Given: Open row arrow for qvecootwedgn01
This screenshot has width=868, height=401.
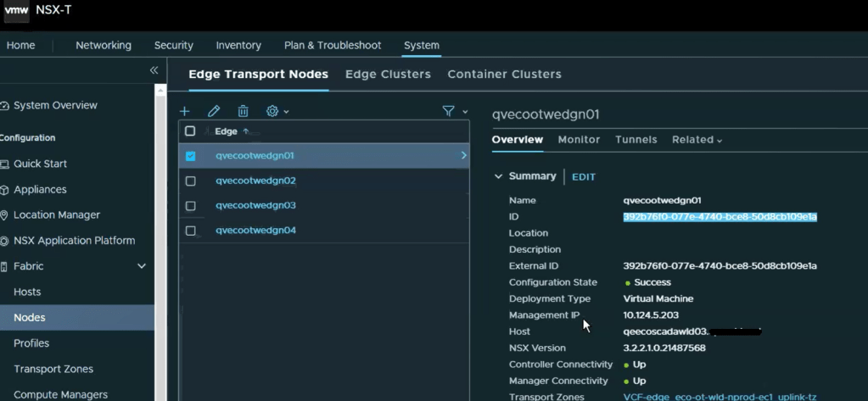Looking at the screenshot, I should coord(463,156).
